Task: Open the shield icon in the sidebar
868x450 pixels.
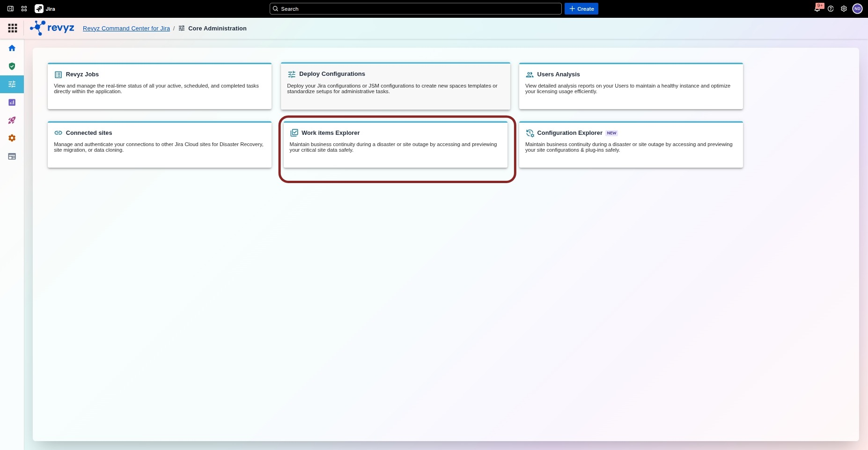Action: (12, 66)
